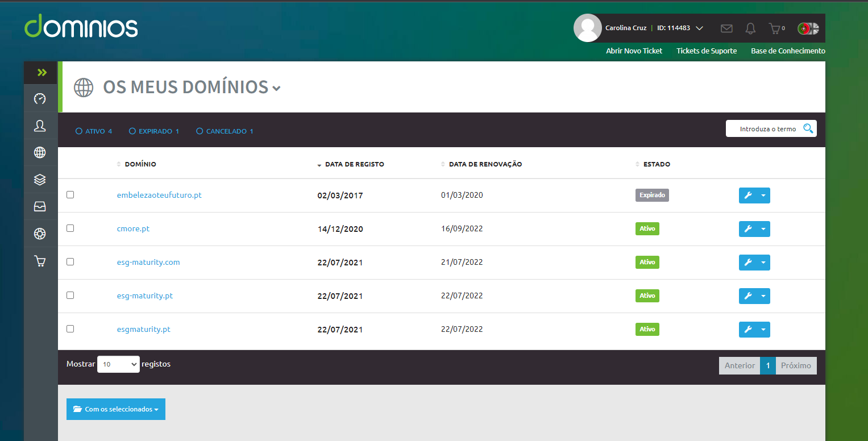Open the envelope messages icon in header

pyautogui.click(x=726, y=28)
